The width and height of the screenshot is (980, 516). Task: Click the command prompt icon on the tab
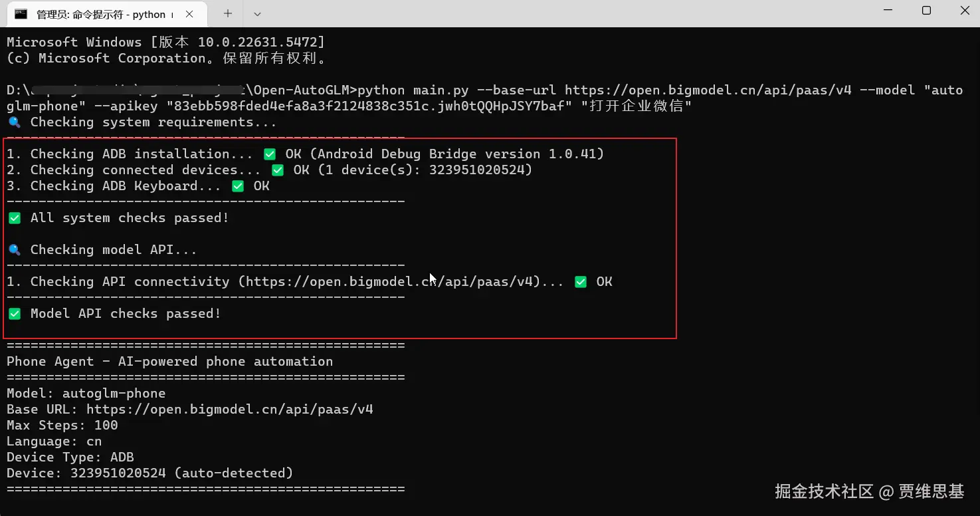coord(21,14)
